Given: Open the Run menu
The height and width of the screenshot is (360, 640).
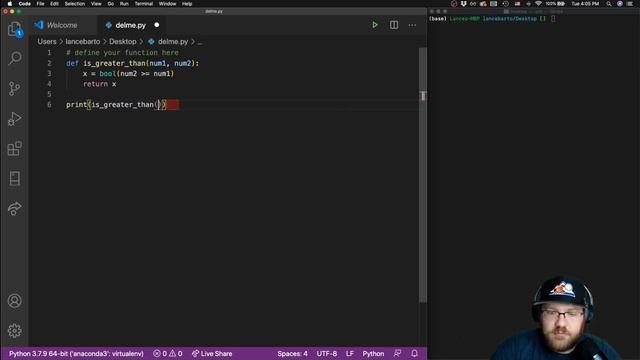Looking at the screenshot, I should [x=124, y=4].
